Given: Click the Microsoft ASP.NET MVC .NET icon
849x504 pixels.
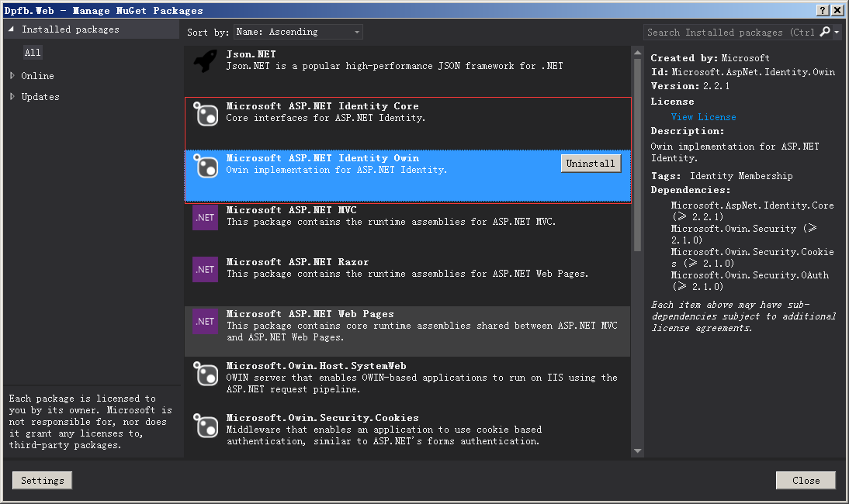Looking at the screenshot, I should point(205,217).
